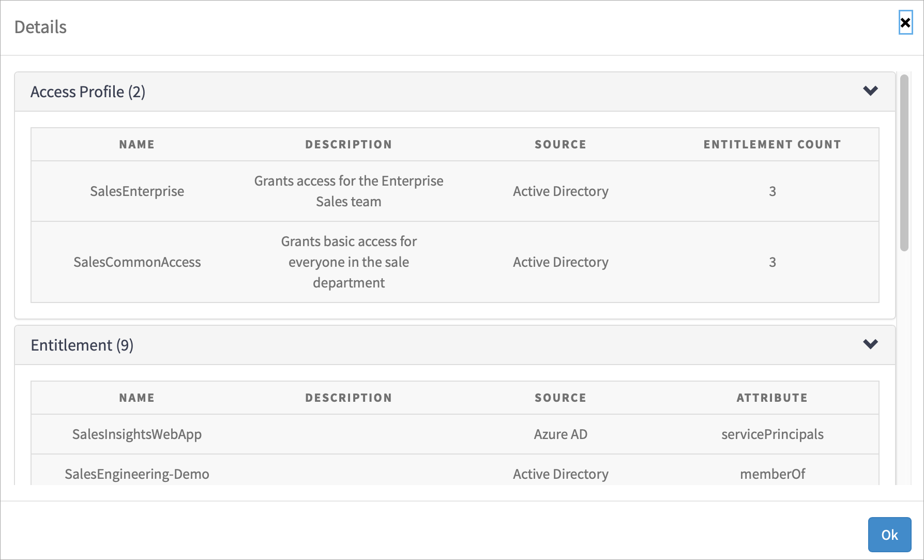Click DESCRIPTION header in Entitlement table
Image resolution: width=924 pixels, height=560 pixels.
tap(349, 398)
